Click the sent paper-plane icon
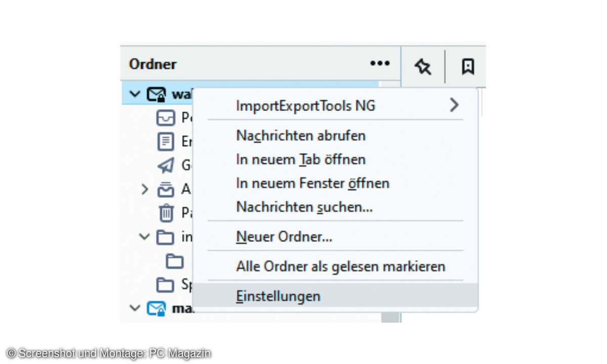This screenshot has height=364, width=607. point(165,166)
